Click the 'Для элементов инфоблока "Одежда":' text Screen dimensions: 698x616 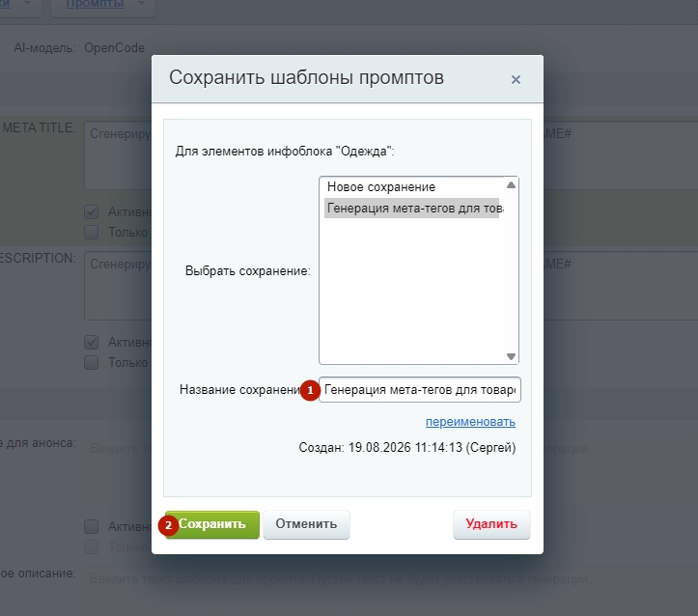point(285,152)
